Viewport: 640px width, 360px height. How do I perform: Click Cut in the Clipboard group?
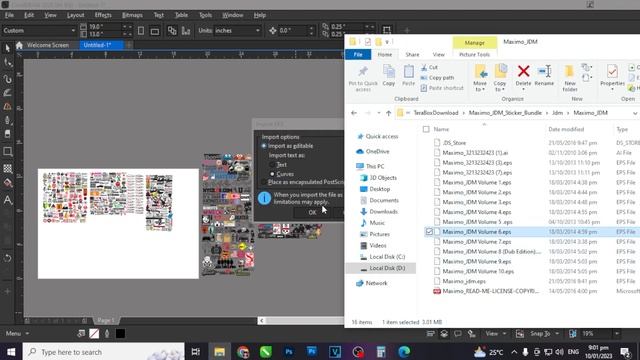[x=429, y=67]
